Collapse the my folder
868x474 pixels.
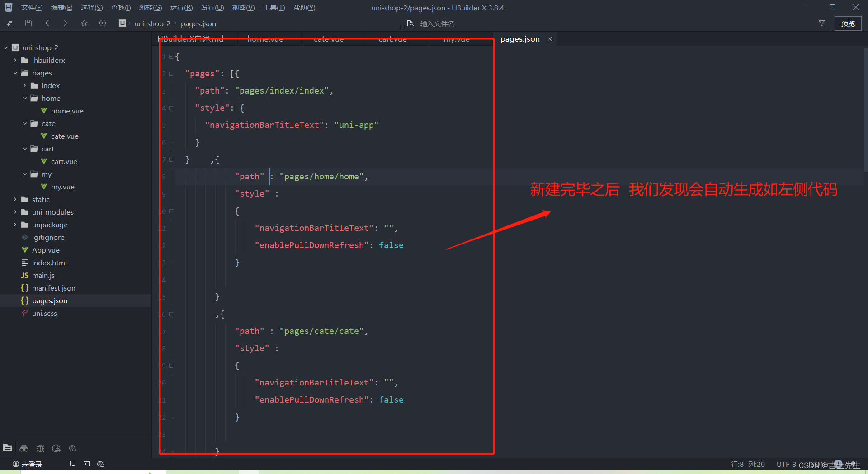(24, 174)
